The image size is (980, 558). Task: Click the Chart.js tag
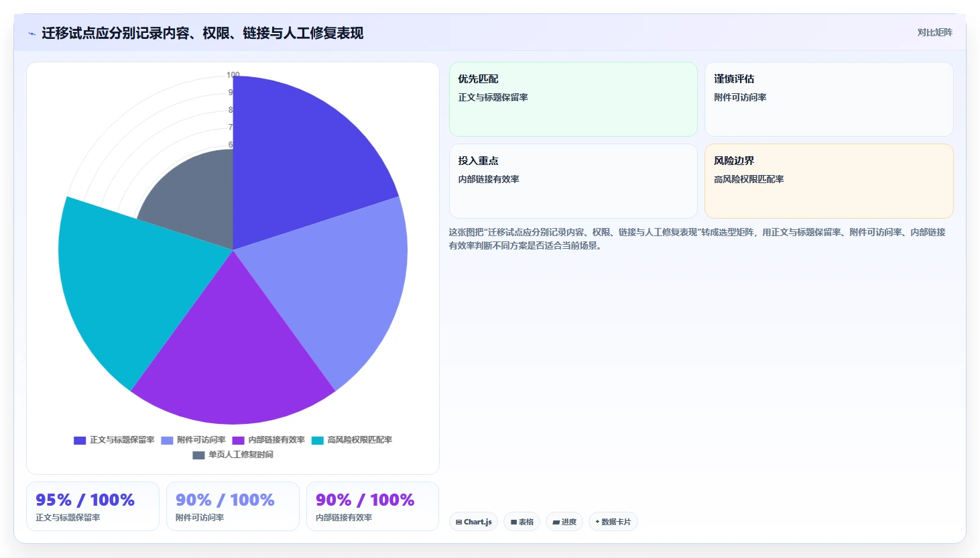click(473, 522)
